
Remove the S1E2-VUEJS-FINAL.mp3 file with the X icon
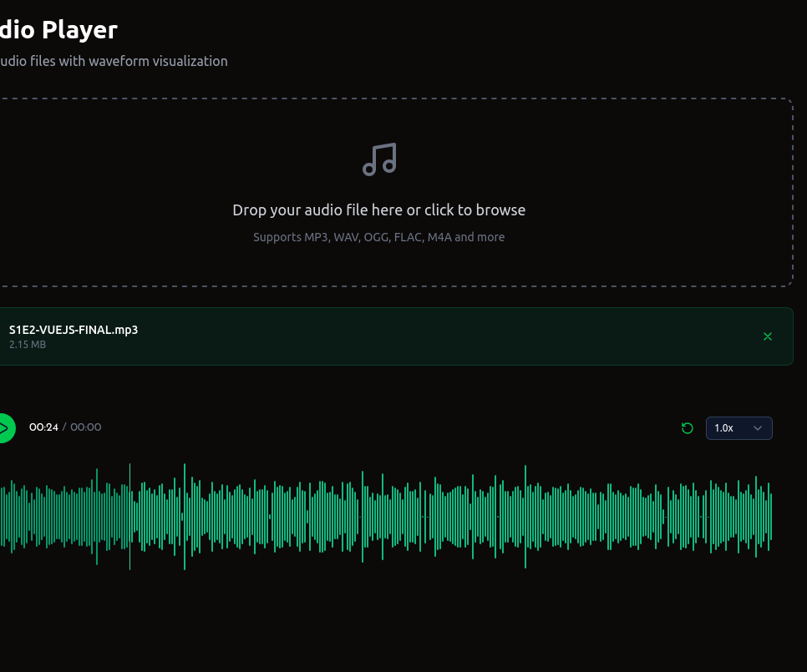[768, 336]
